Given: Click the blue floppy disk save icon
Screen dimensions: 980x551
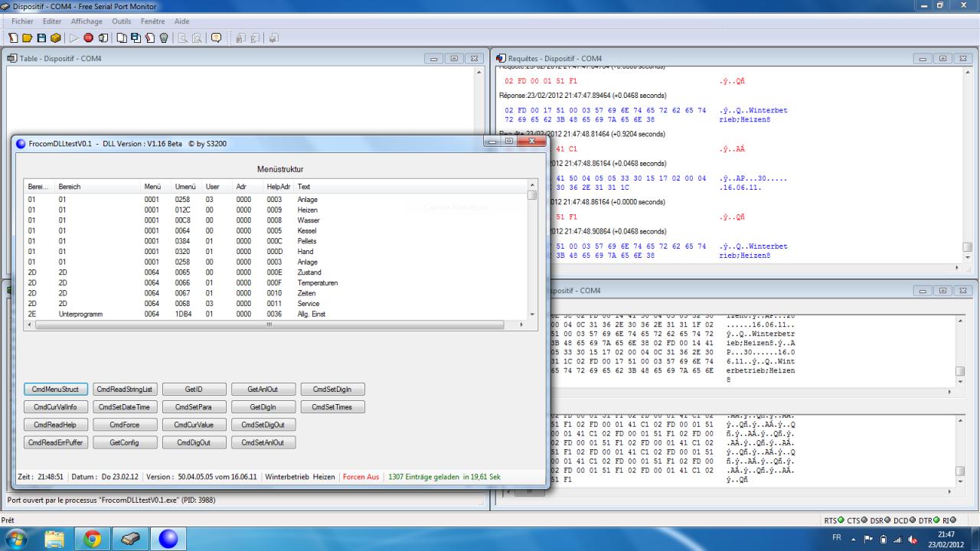Looking at the screenshot, I should pyautogui.click(x=41, y=37).
